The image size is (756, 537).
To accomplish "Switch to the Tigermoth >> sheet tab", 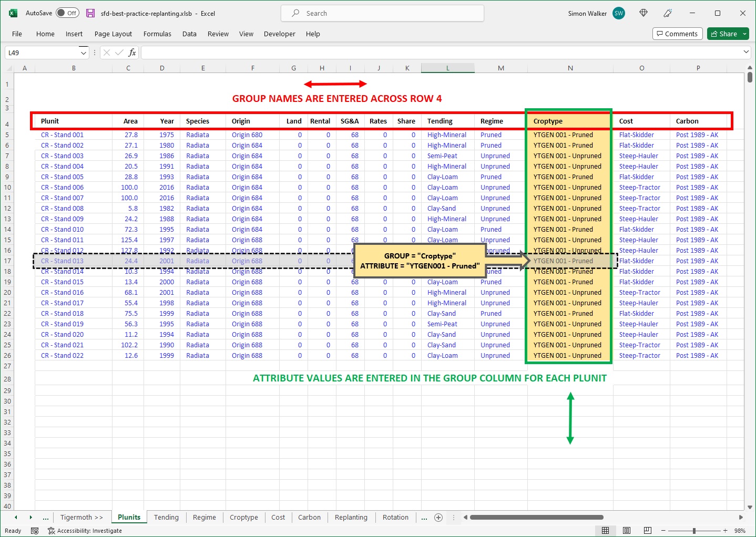I will pos(81,518).
